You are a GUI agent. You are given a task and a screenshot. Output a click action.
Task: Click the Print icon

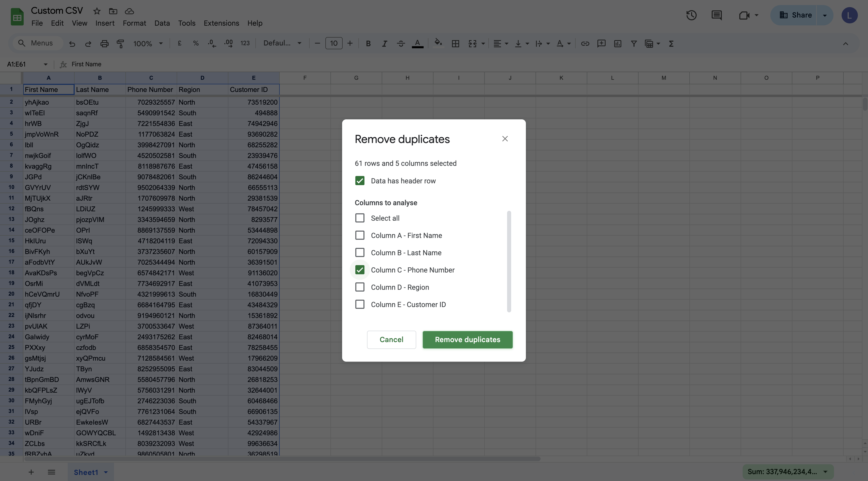click(x=104, y=43)
